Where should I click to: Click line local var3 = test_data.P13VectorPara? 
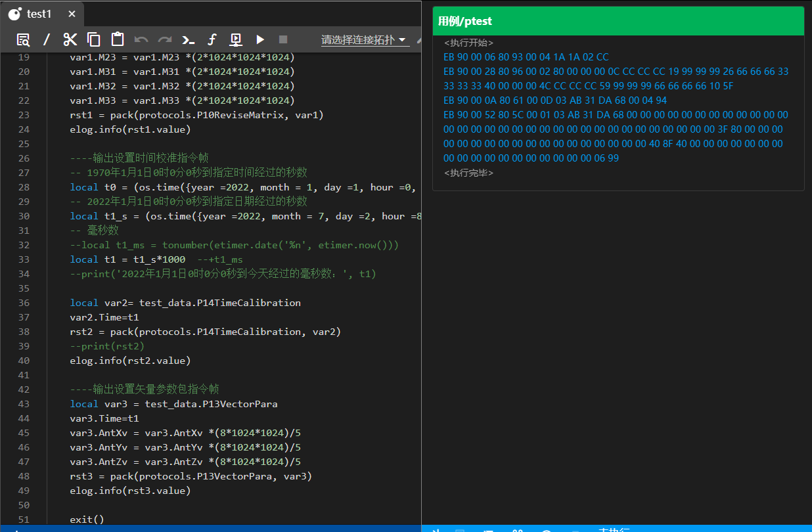click(174, 404)
